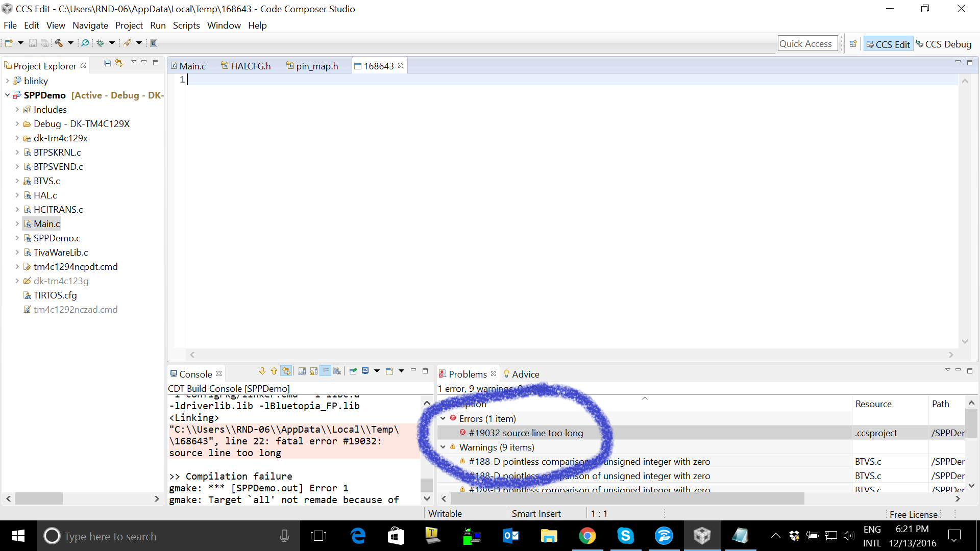Image resolution: width=980 pixels, height=551 pixels.
Task: Collapse all in Project Explorer
Action: [x=107, y=63]
